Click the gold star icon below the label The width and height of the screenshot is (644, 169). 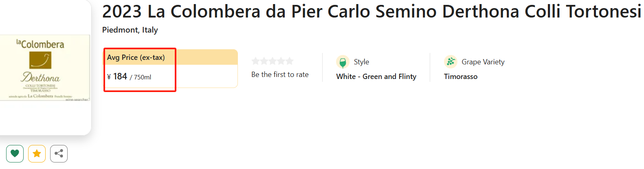click(37, 154)
